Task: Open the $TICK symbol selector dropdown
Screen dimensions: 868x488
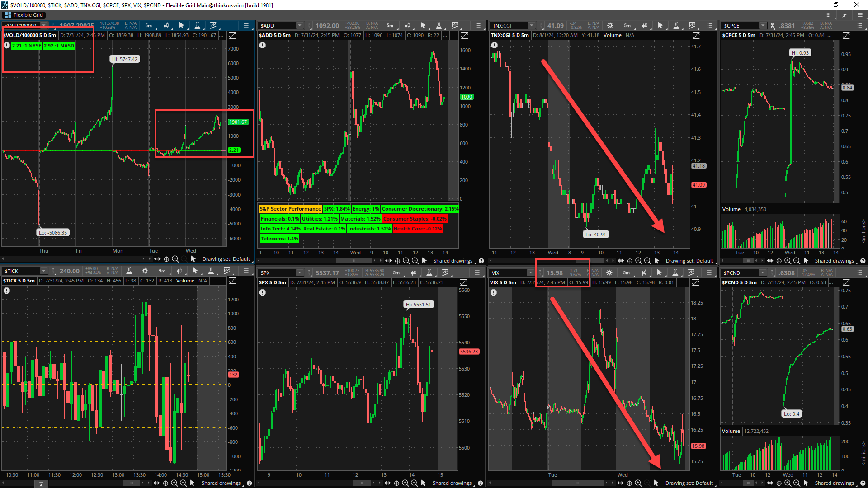Action: (44, 271)
